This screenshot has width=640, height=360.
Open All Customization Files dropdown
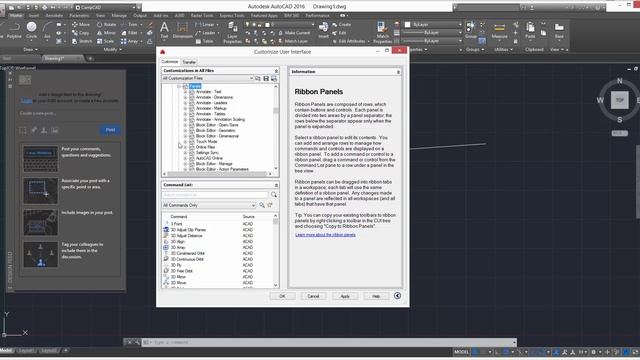point(208,78)
